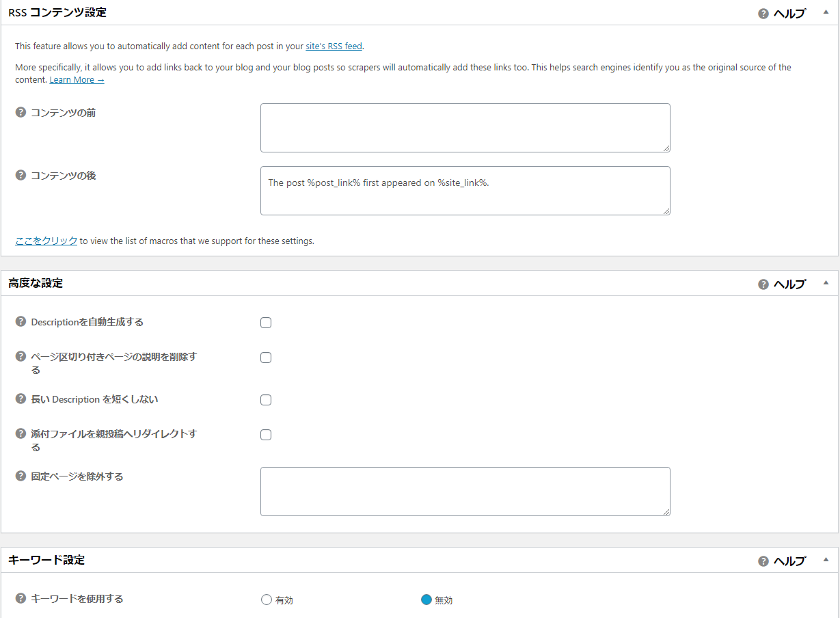Viewport: 840px width, 618px height.
Task: Focus the コンテンツの前 text area
Action: click(x=465, y=128)
